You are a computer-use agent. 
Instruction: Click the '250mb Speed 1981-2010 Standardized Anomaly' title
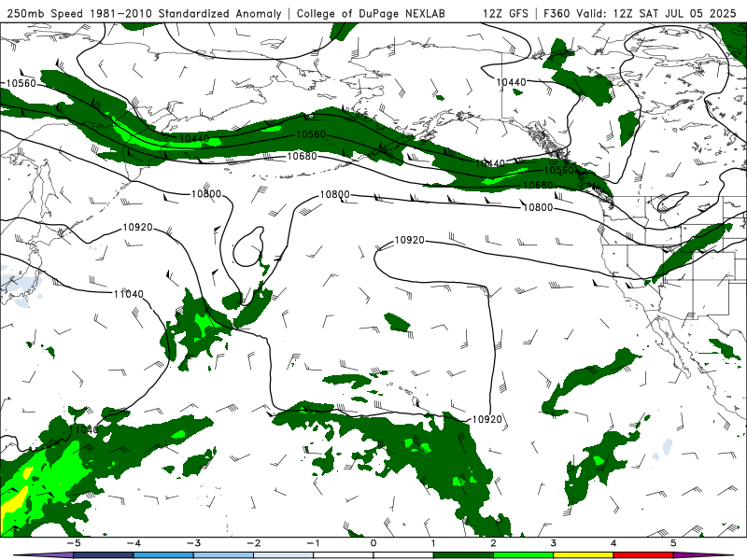[144, 13]
